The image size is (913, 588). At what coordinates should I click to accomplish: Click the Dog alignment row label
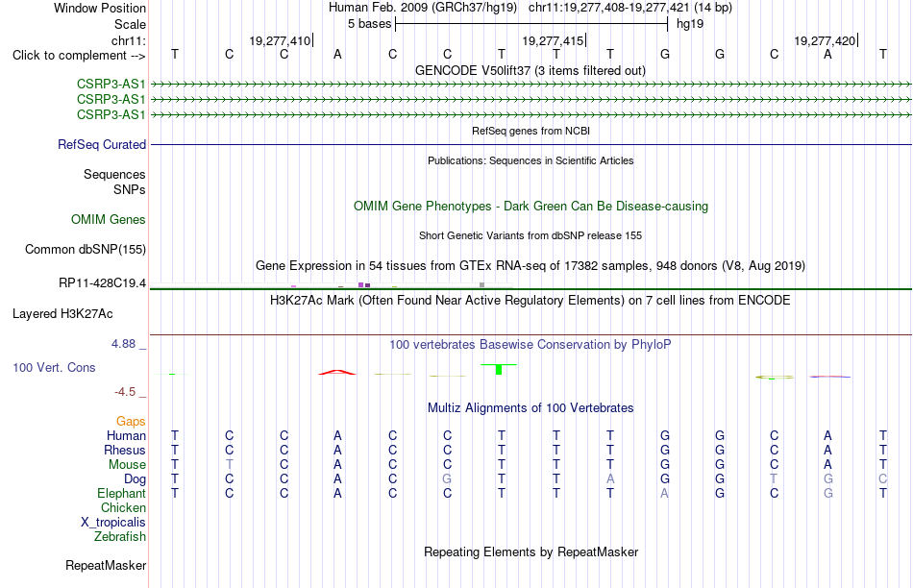coord(136,479)
